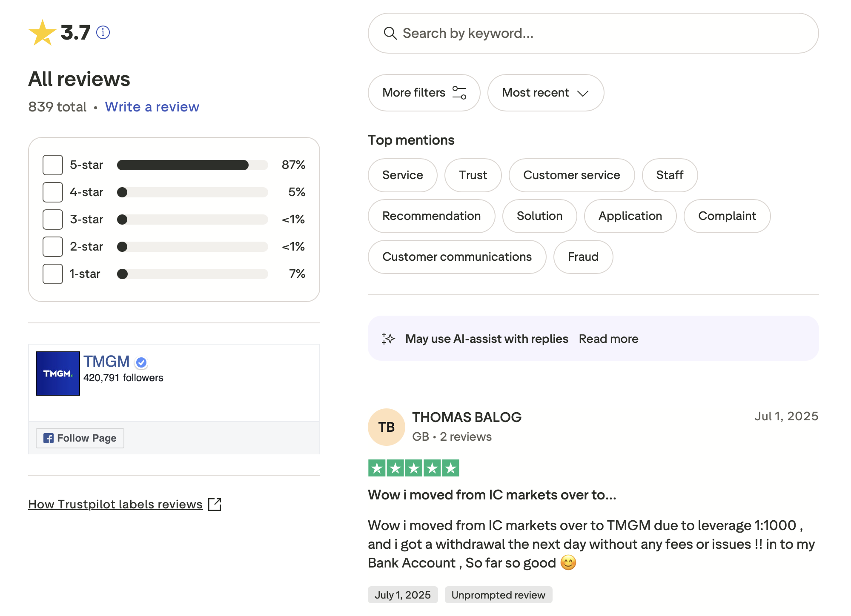The height and width of the screenshot is (616, 851).
Task: Select the Customer service mention chip
Action: 571,175
